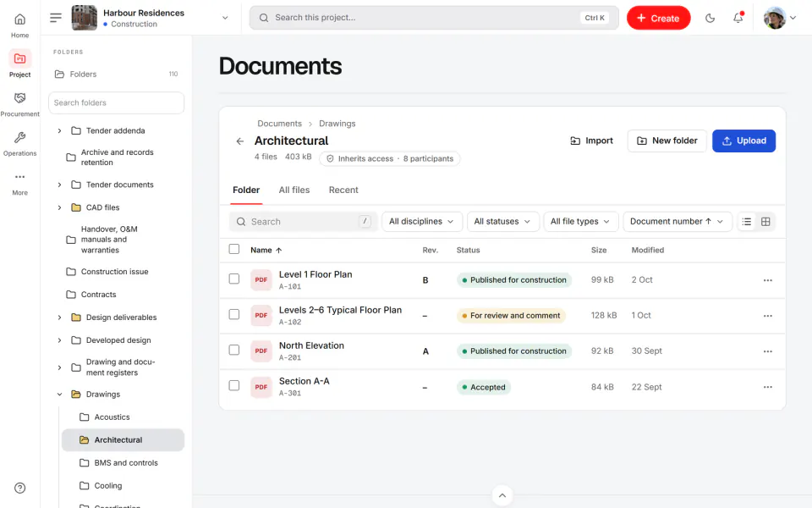Go to Home in sidebar
Image resolution: width=812 pixels, height=508 pixels.
19,25
